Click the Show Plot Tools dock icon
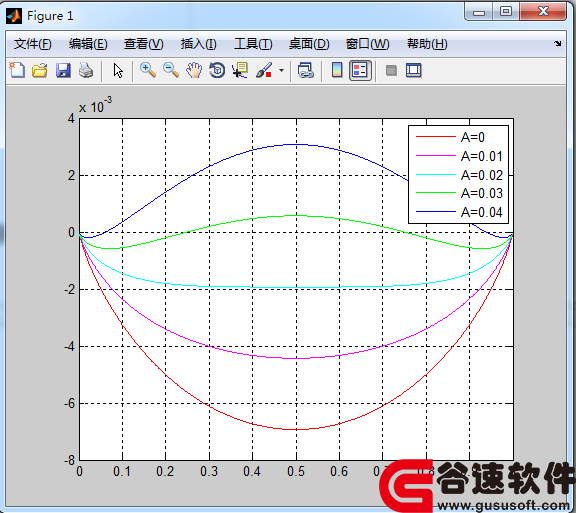Image resolution: width=576 pixels, height=513 pixels. [x=414, y=70]
